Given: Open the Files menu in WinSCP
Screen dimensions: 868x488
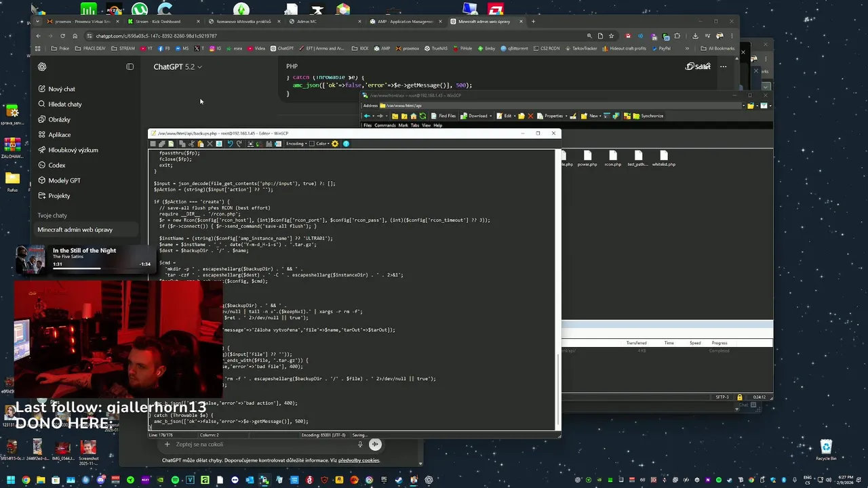Looking at the screenshot, I should pyautogui.click(x=368, y=125).
